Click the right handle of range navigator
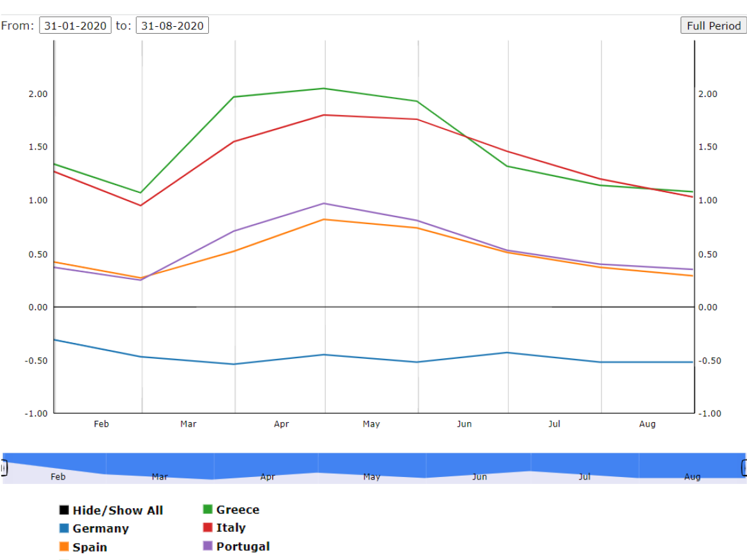This screenshot has width=747, height=560. pos(744,468)
